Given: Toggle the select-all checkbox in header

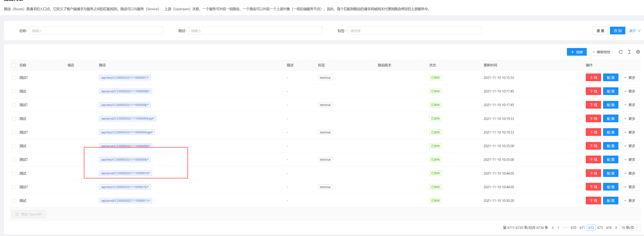Looking at the screenshot, I should pyautogui.click(x=14, y=65).
